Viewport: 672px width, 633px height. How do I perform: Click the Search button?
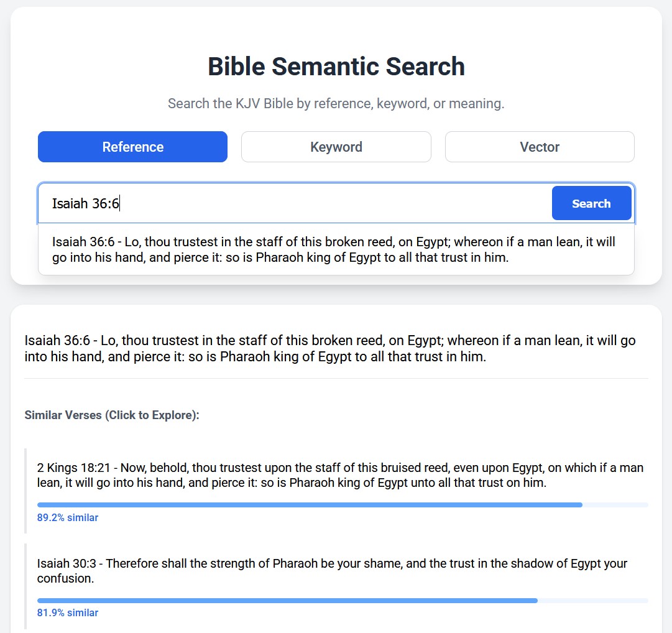pyautogui.click(x=591, y=203)
